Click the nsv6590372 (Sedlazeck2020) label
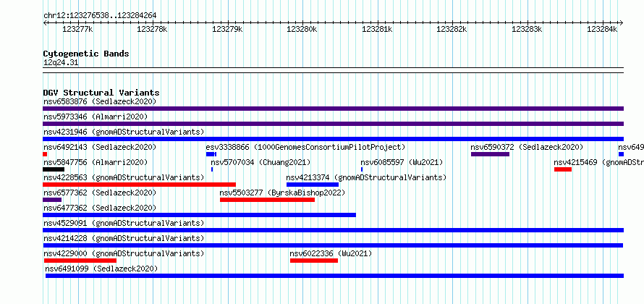644x304 pixels. [527, 147]
